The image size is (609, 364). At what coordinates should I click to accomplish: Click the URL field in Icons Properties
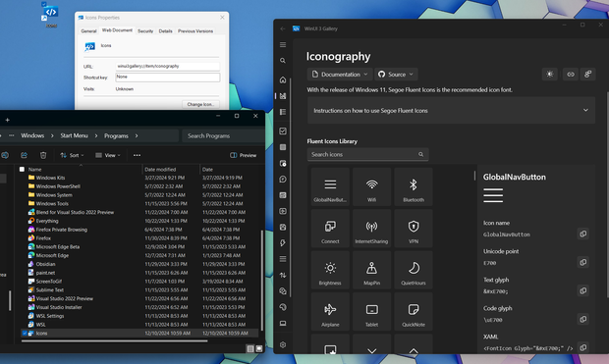coord(167,67)
